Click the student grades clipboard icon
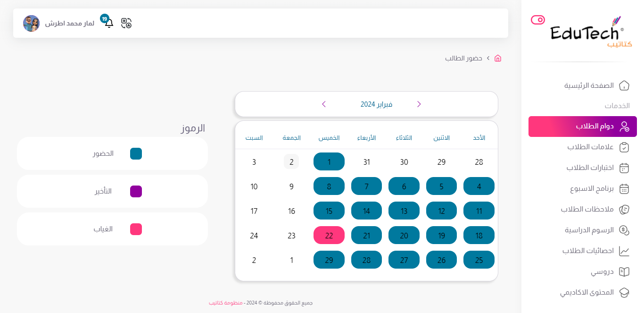The image size is (644, 313). 624,147
